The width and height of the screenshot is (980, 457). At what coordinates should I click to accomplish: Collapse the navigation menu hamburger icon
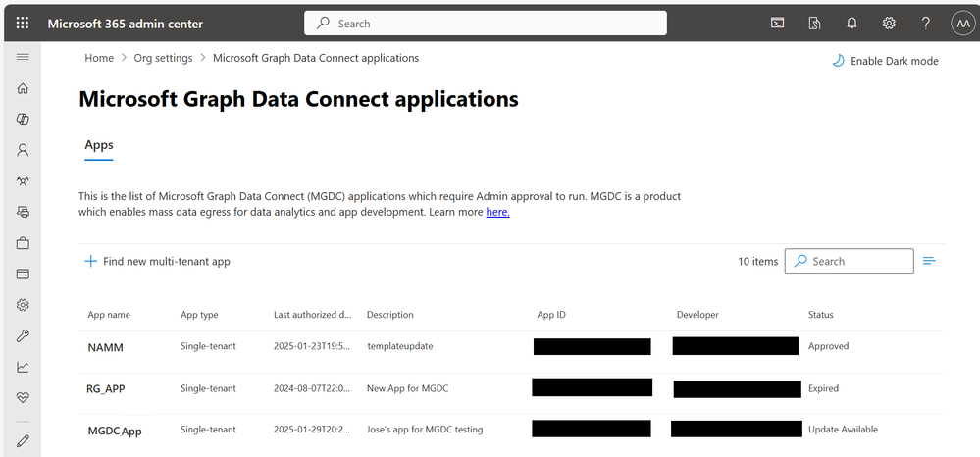point(23,57)
